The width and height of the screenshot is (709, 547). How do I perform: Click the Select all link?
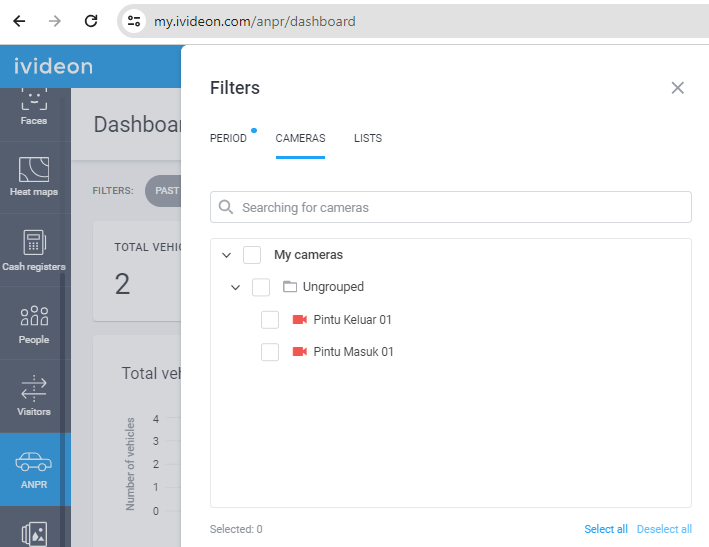(606, 529)
